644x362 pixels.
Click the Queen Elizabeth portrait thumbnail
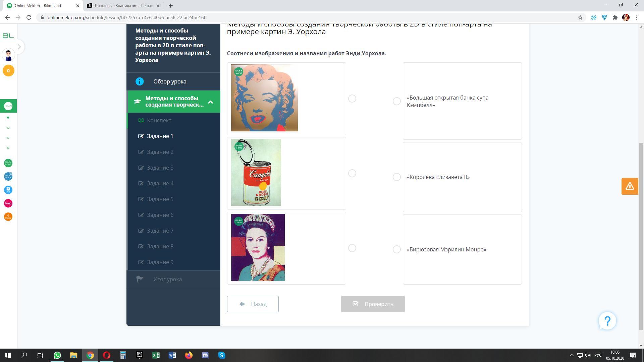click(258, 247)
